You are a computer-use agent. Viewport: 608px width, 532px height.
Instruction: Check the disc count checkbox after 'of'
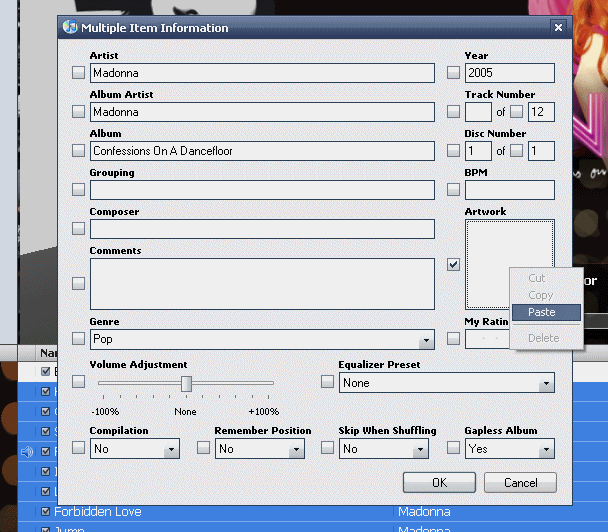point(516,150)
